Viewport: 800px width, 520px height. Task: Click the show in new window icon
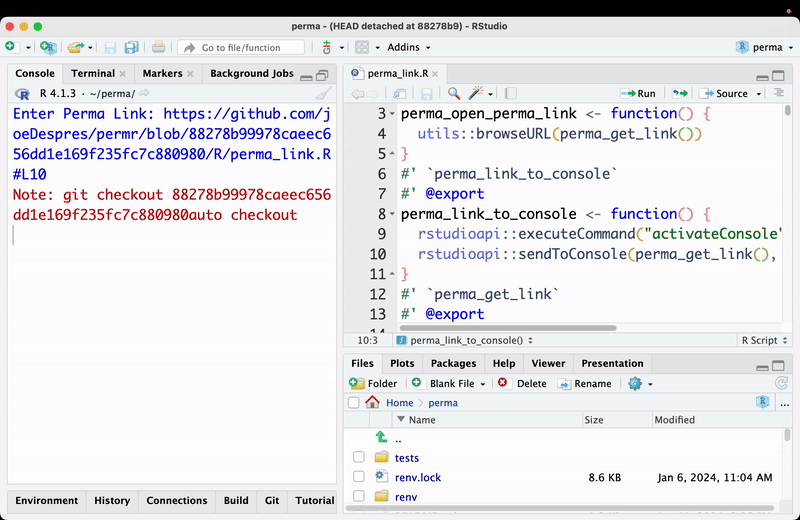point(399,93)
